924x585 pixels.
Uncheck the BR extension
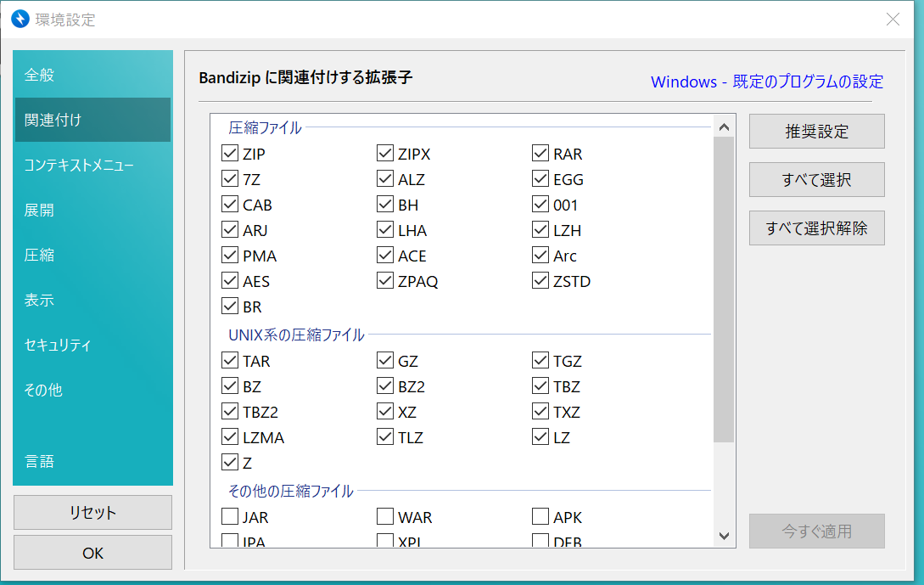[230, 307]
